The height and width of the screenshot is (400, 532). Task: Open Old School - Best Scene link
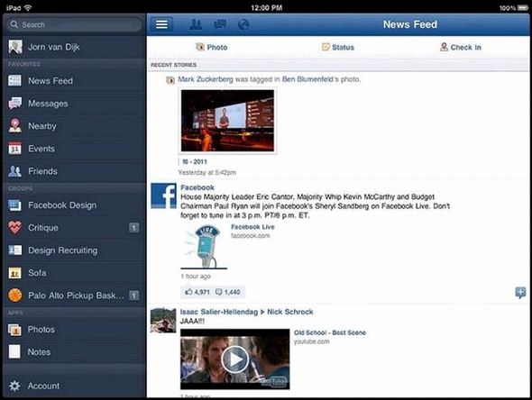330,332
